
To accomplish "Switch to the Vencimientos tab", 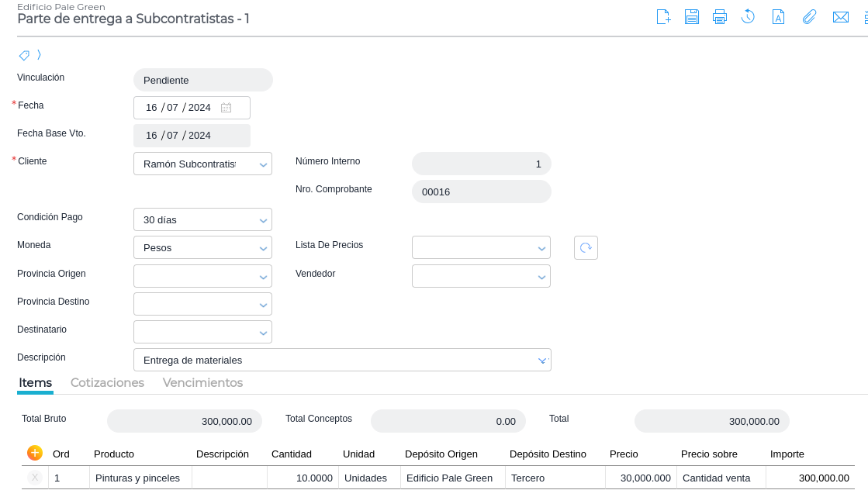I will click(x=202, y=383).
